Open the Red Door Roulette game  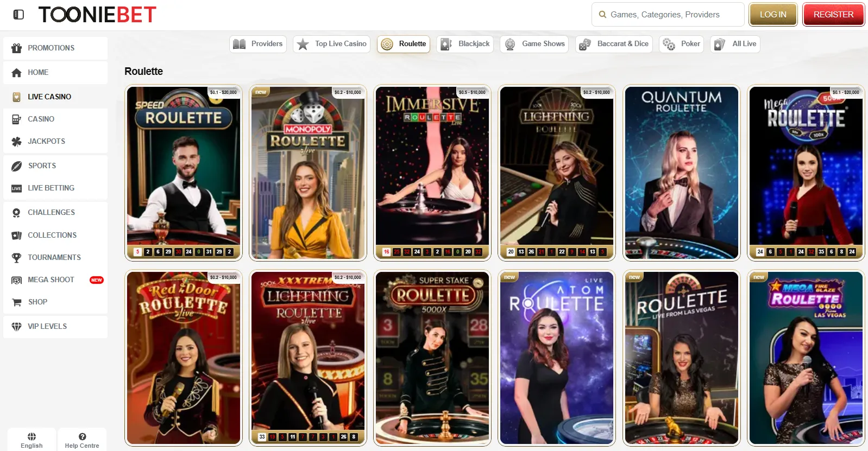point(184,358)
